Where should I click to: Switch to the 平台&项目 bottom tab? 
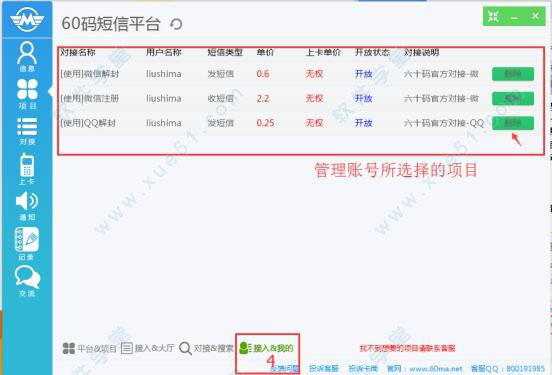pos(89,348)
